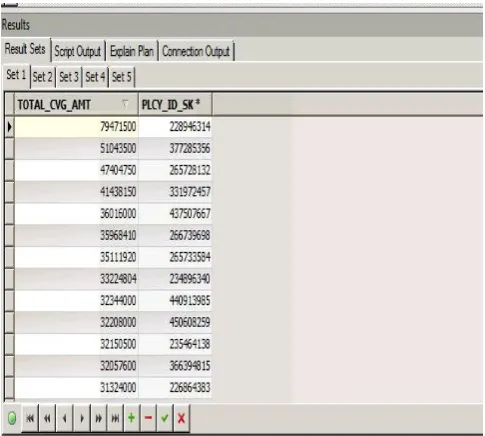Select cell with value 41438150
The width and height of the screenshot is (485, 436).
coord(76,192)
